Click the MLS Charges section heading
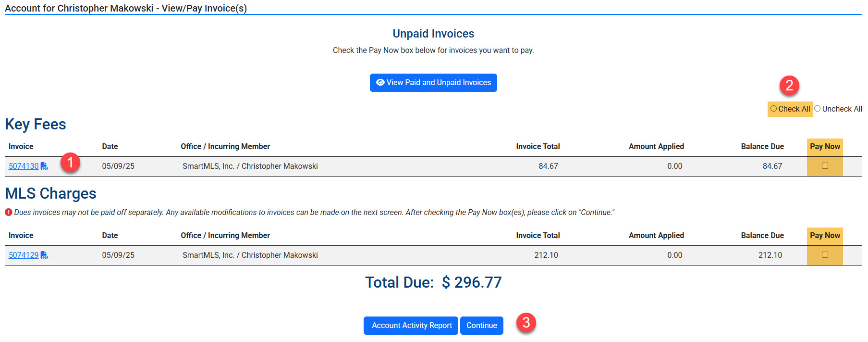This screenshot has height=342, width=868. pos(50,193)
